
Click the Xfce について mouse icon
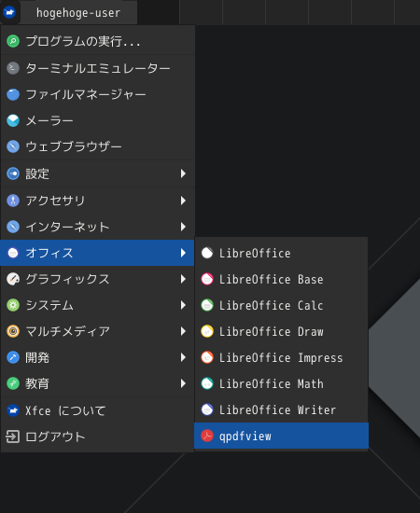(13, 410)
